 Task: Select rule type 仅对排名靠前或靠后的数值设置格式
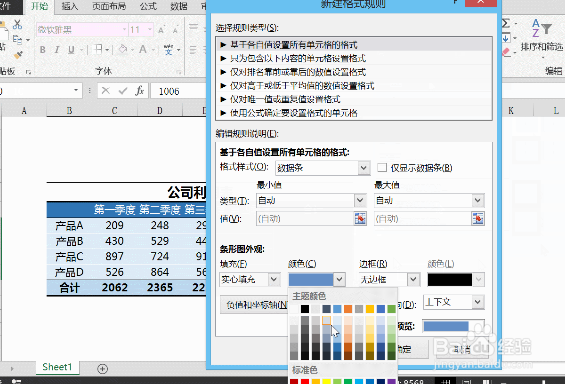click(x=354, y=72)
